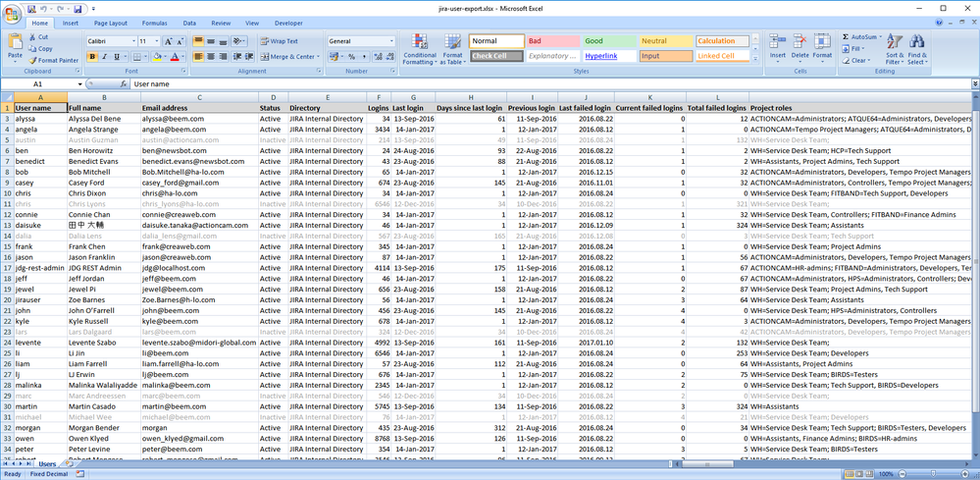Apply the Calculation cell style
The image size is (980, 480).
coord(722,41)
